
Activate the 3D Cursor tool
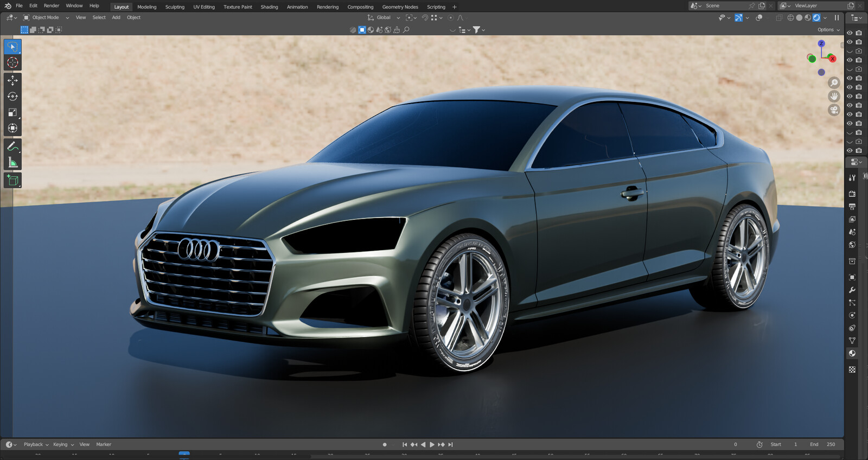pos(12,63)
